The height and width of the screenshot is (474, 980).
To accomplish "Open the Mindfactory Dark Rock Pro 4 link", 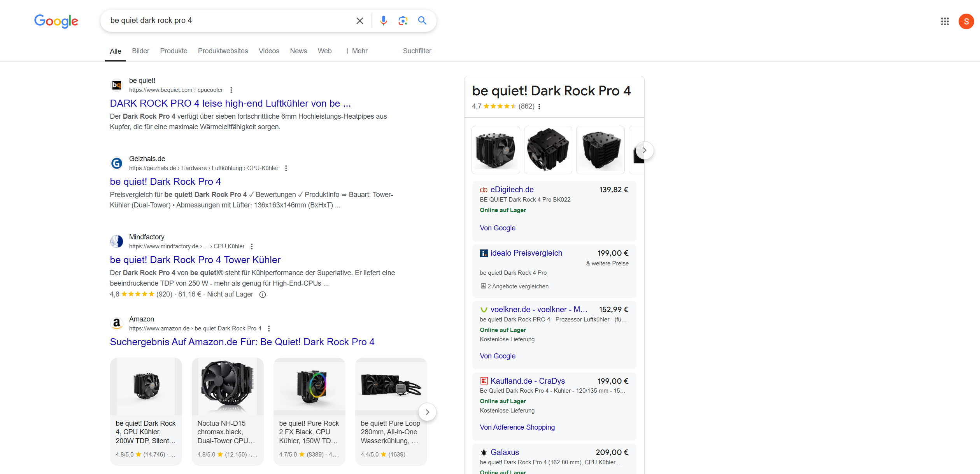I will coord(195,260).
